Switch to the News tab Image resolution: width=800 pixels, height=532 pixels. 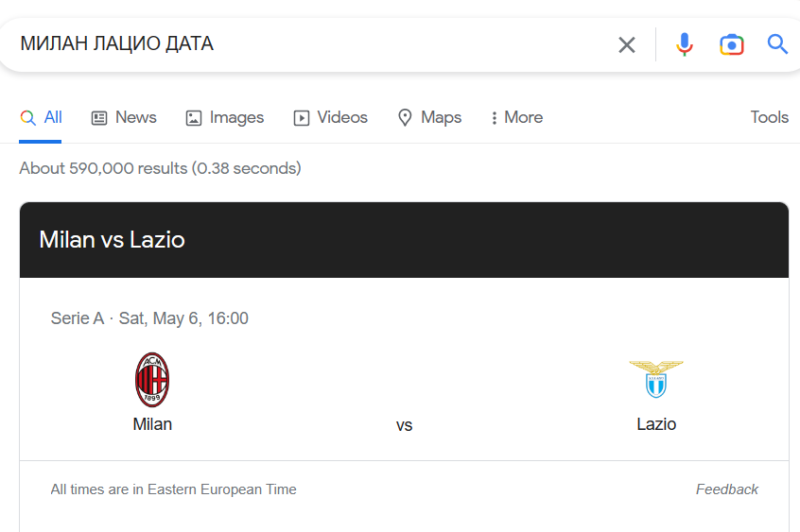click(124, 117)
